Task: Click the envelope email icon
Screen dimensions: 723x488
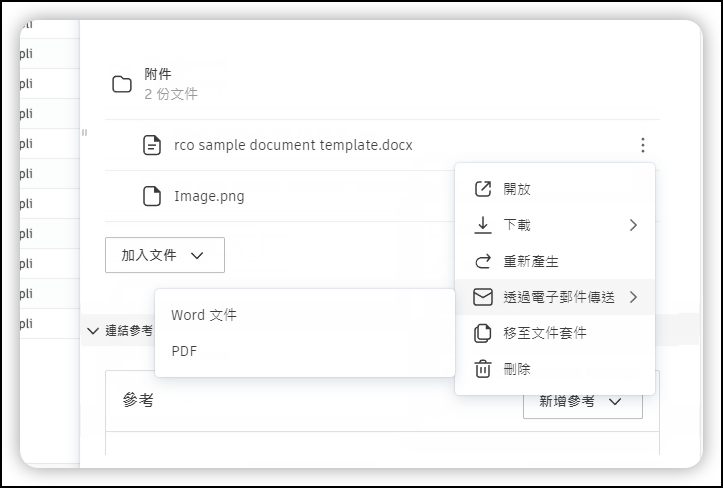Action: [483, 297]
